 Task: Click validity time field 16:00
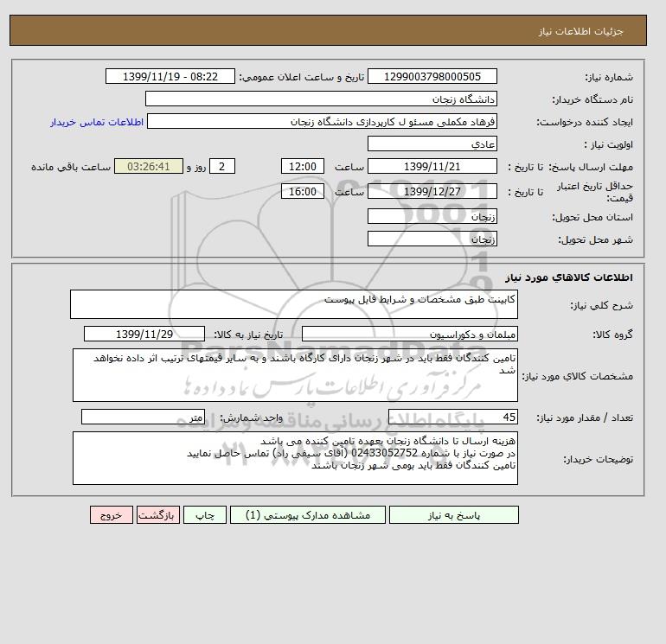coord(303,191)
